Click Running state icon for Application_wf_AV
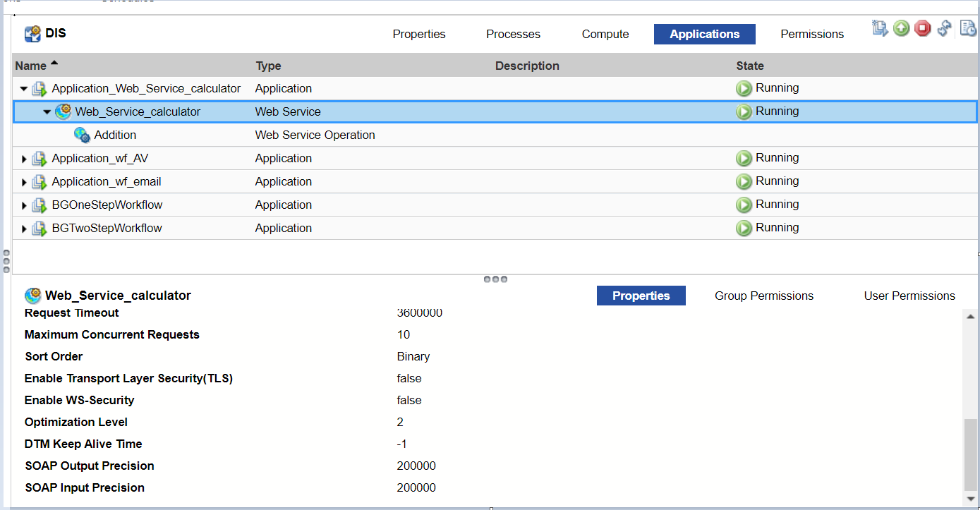 pos(744,158)
